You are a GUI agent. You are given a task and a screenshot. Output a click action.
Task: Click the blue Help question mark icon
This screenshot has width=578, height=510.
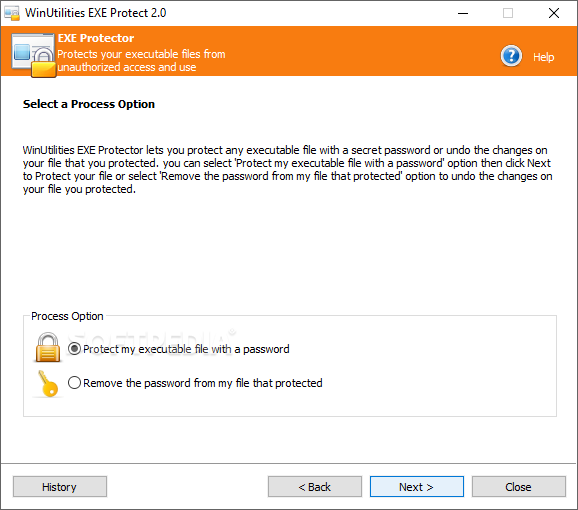[x=511, y=56]
